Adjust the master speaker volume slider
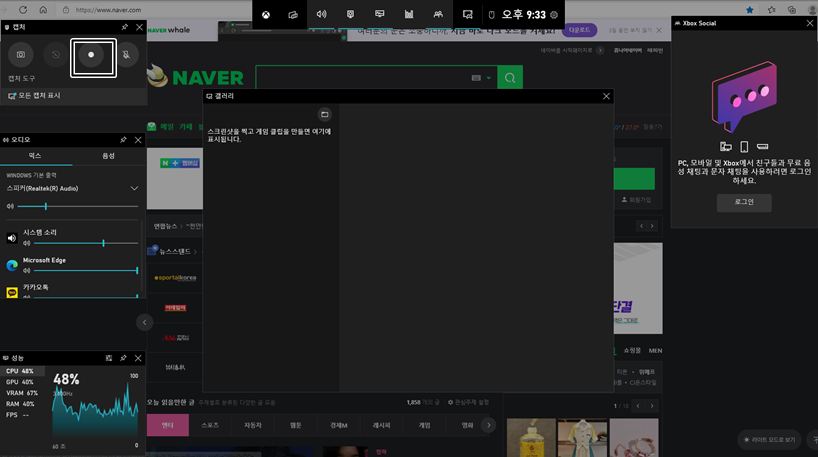818x457 pixels. pyautogui.click(x=78, y=207)
